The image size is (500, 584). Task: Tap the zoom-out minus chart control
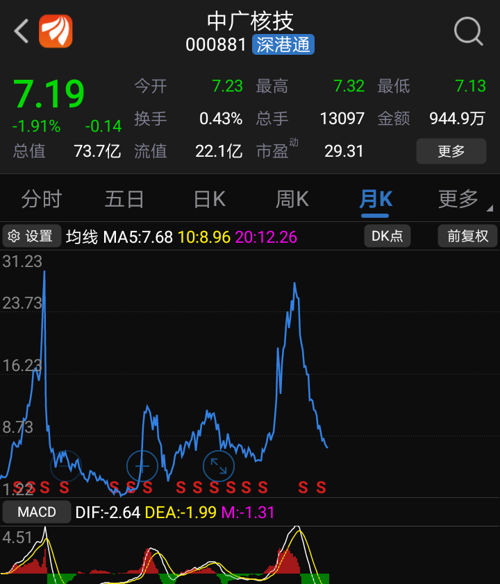(x=66, y=466)
